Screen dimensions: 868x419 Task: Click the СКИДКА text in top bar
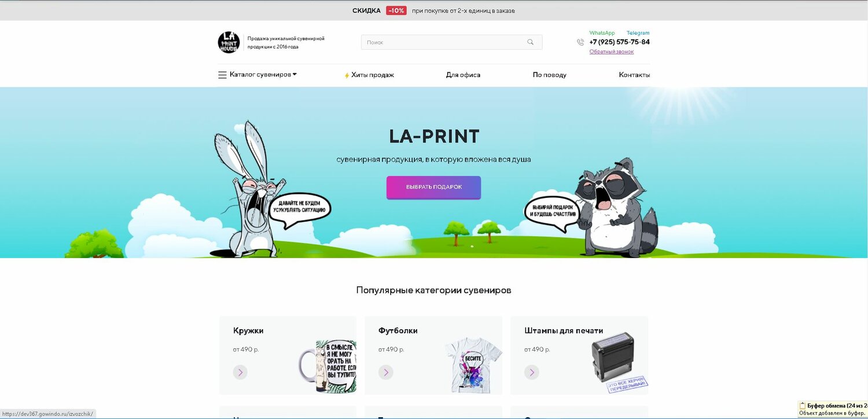pyautogui.click(x=366, y=10)
